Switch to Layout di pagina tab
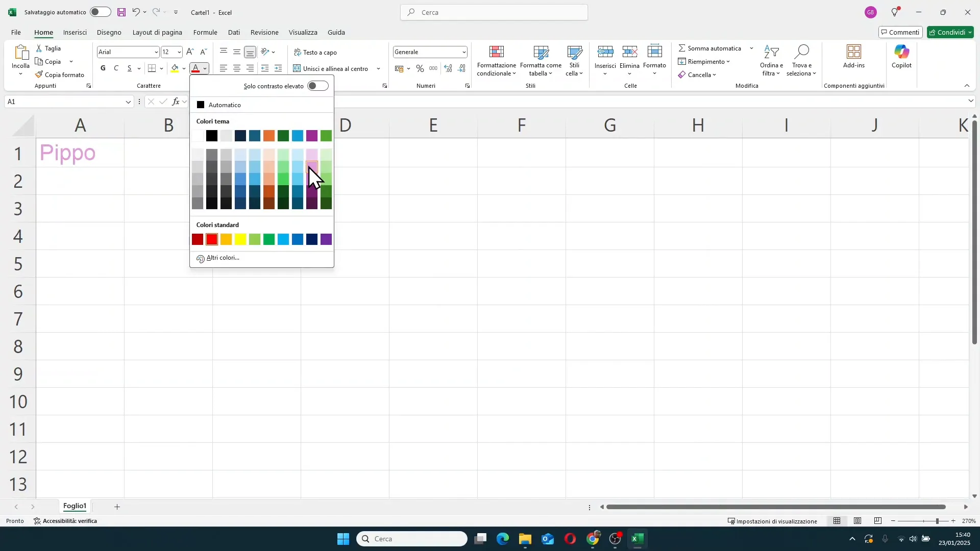Image resolution: width=980 pixels, height=551 pixels. 157,32
